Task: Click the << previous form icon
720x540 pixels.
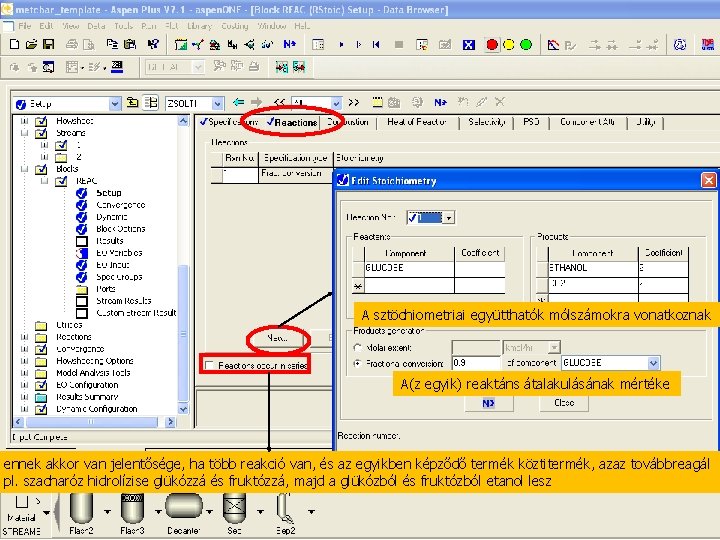Action: tap(279, 102)
